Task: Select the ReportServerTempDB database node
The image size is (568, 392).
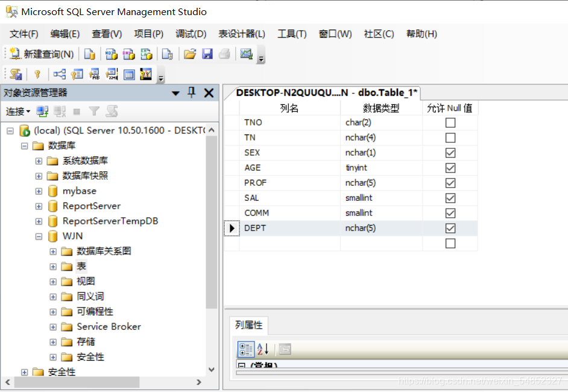Action: pyautogui.click(x=110, y=221)
